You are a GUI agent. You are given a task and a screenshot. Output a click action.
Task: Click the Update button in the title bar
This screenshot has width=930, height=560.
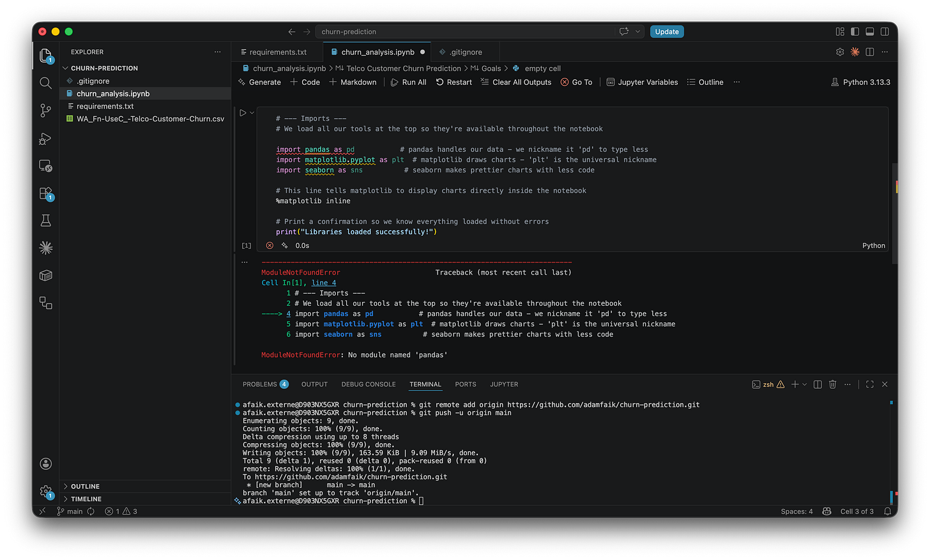point(667,31)
